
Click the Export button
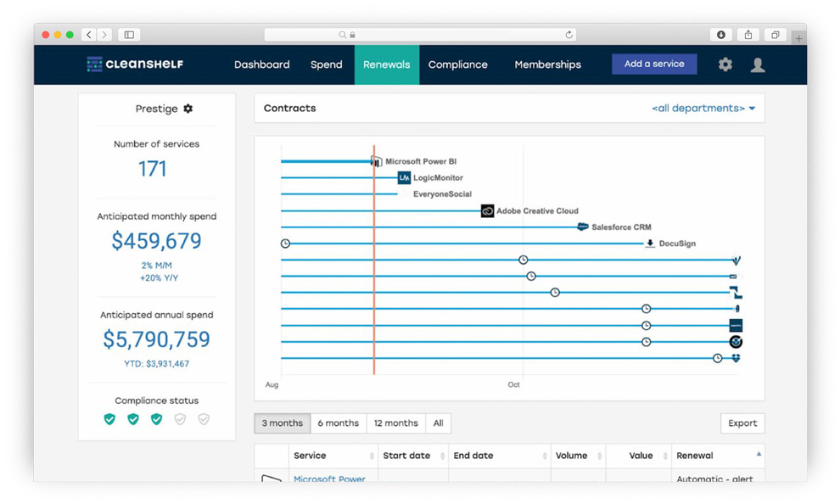(x=742, y=423)
